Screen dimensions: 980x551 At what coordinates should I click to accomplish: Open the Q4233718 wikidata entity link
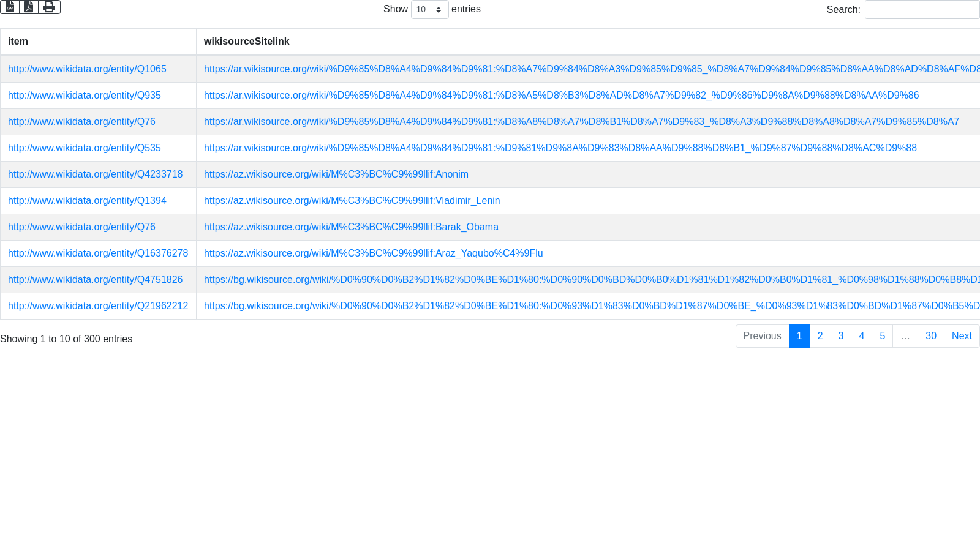coord(95,174)
